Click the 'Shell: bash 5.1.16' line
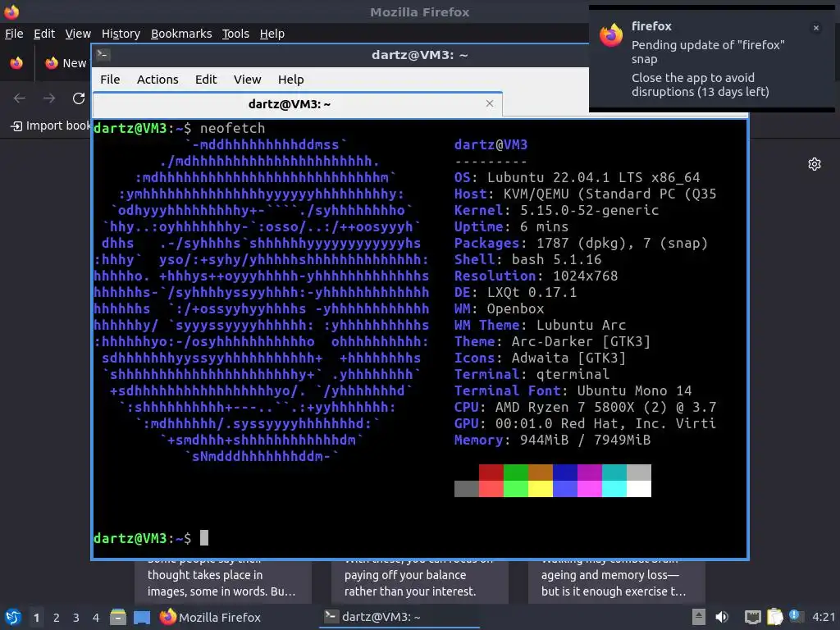This screenshot has height=630, width=840. [527, 259]
